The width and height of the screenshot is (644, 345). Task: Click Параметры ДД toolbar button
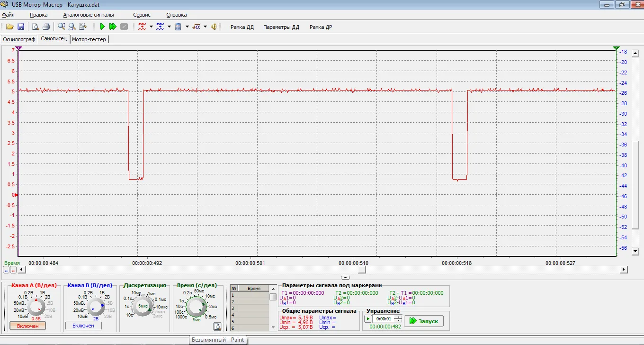281,27
